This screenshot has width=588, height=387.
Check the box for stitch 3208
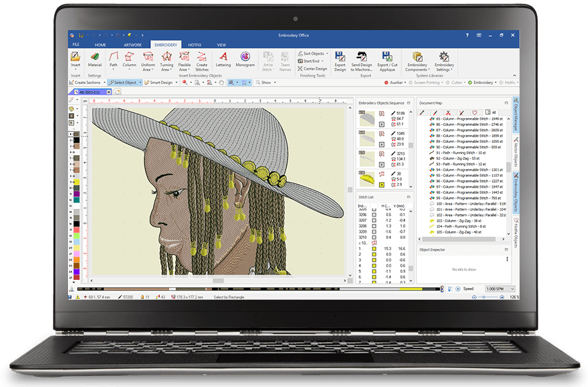374,226
